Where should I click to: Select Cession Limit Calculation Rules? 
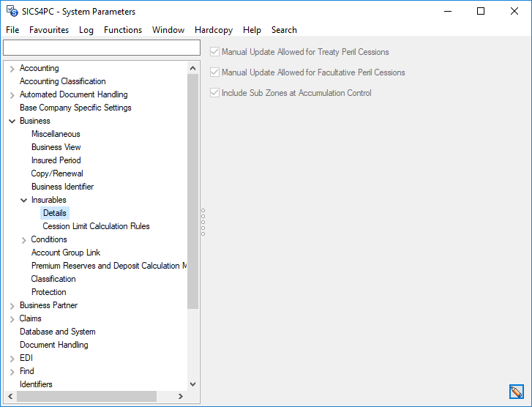96,226
